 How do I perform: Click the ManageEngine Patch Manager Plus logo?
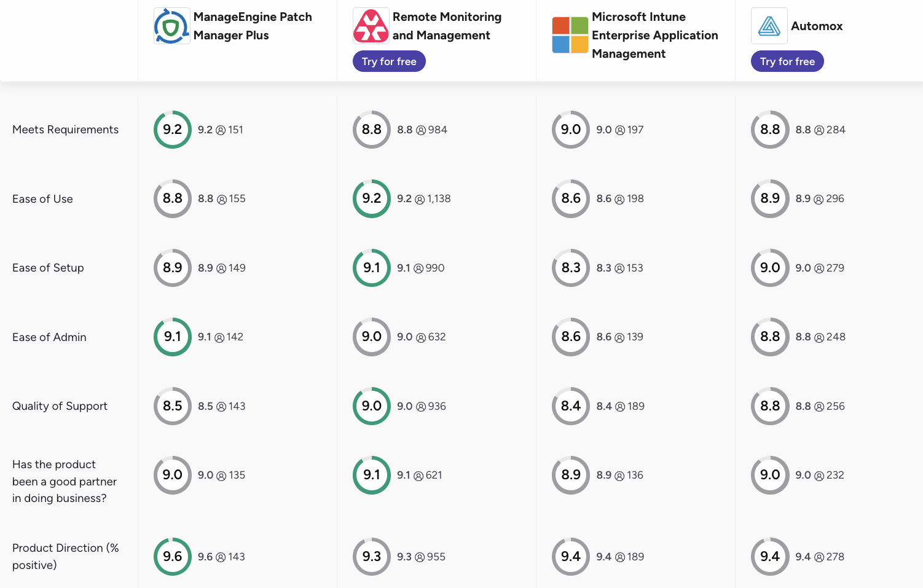pos(172,26)
